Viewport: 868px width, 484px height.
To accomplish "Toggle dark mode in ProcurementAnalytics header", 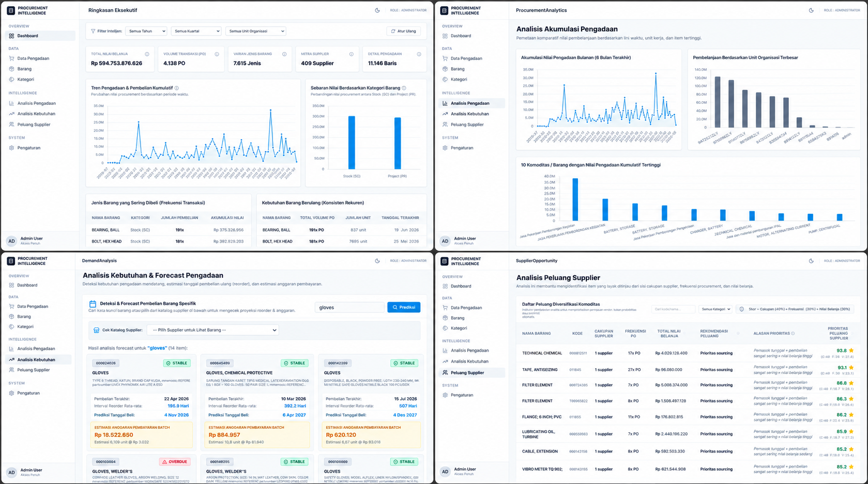I will click(811, 10).
